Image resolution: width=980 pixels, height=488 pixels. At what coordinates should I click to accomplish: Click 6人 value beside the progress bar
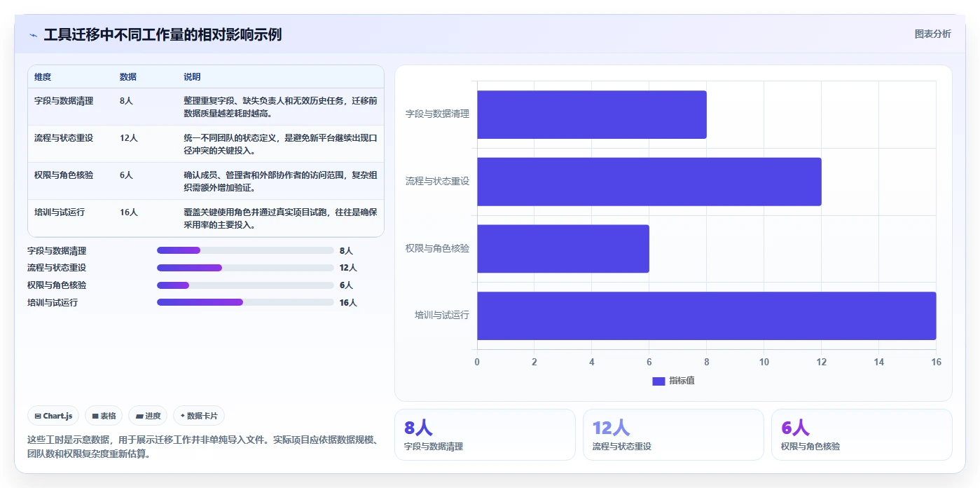point(346,285)
